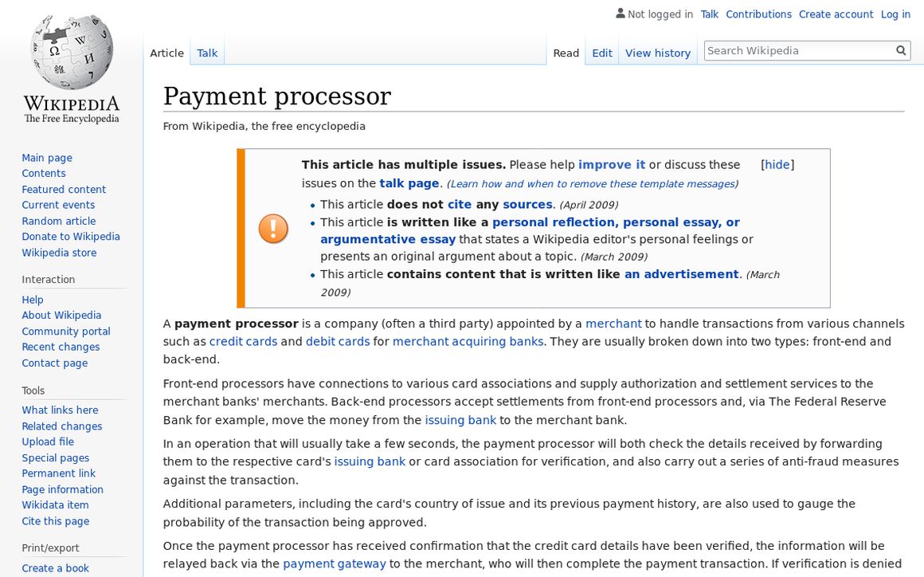
Task: Click the sources link in the notice
Action: tap(527, 205)
